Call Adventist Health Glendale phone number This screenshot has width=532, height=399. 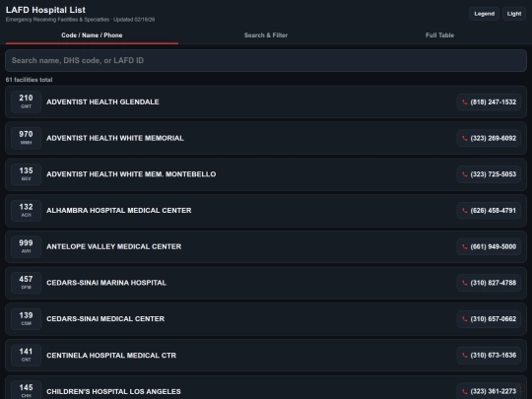pos(489,102)
